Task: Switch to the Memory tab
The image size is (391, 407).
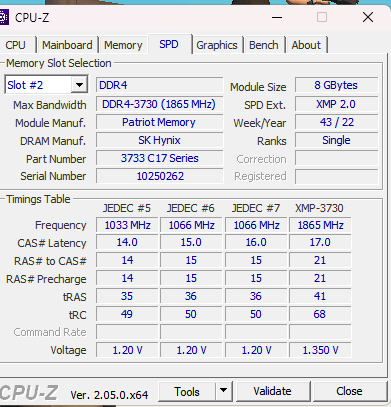Action: coord(123,45)
